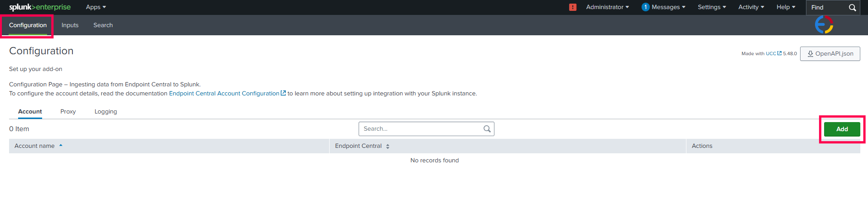Open the Help dropdown menu
Viewport: 868px width, 208px height.
point(786,7)
